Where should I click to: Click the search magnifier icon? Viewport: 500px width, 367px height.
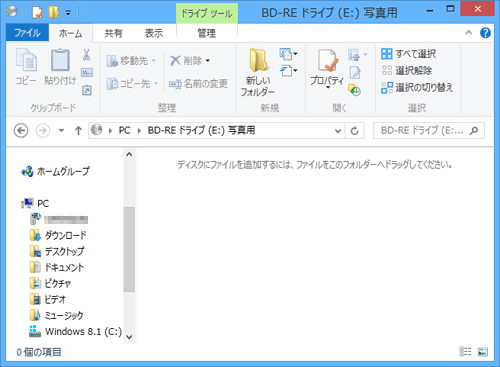(474, 130)
